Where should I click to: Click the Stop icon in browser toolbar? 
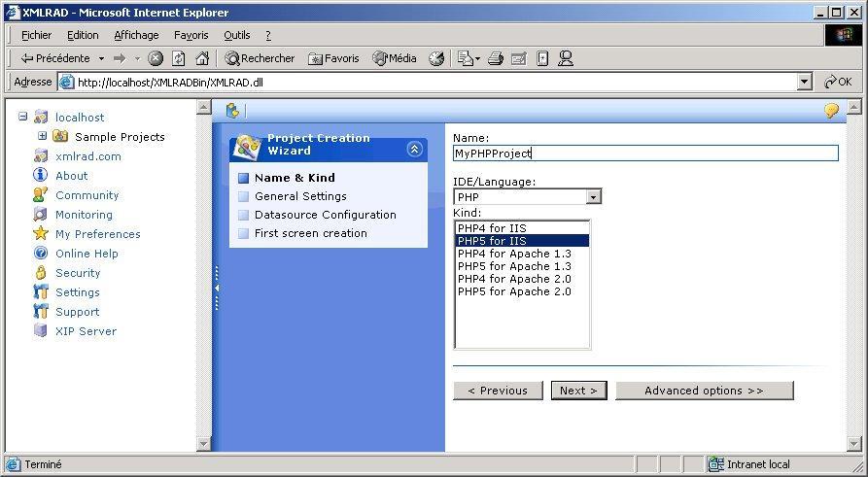[156, 58]
